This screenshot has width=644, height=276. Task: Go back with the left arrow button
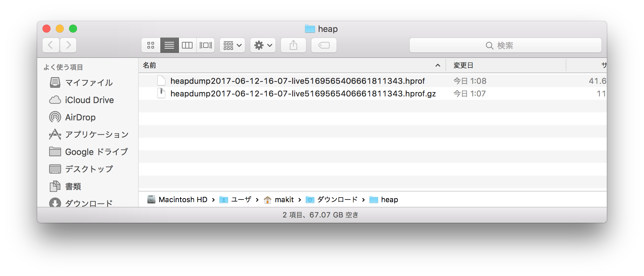pyautogui.click(x=51, y=45)
